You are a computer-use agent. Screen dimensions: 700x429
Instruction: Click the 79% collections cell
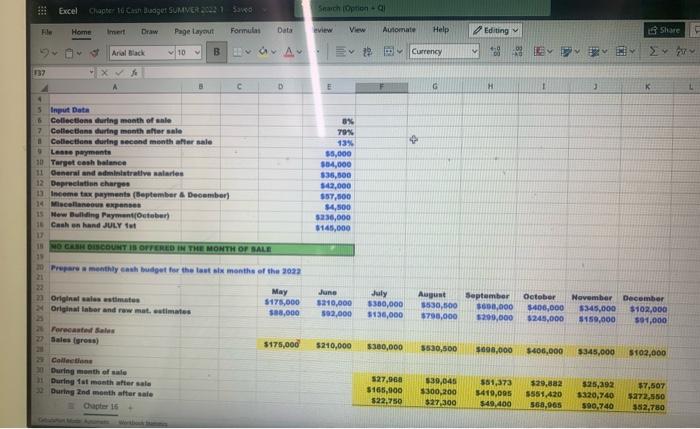(x=345, y=132)
